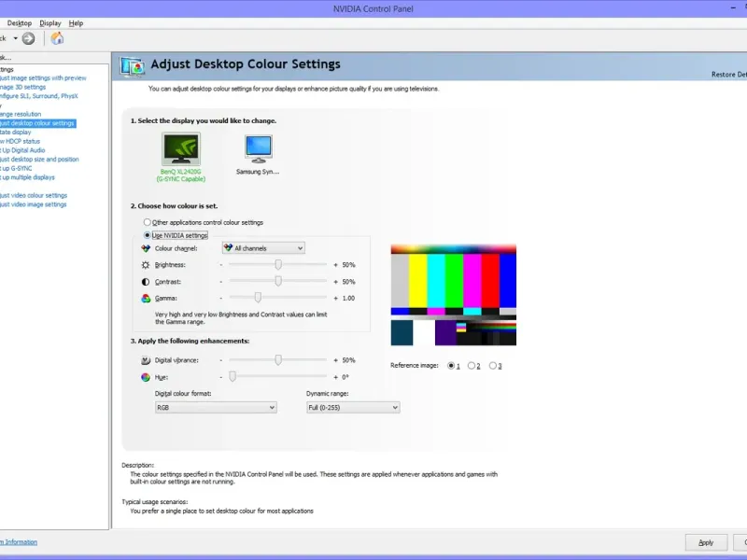Minimize the NVIDIA Control Panel window

coord(733,8)
